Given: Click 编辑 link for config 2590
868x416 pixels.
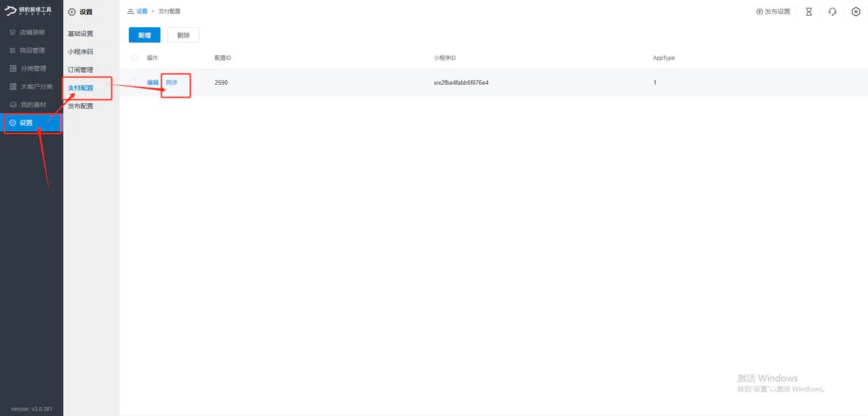Looking at the screenshot, I should [153, 83].
